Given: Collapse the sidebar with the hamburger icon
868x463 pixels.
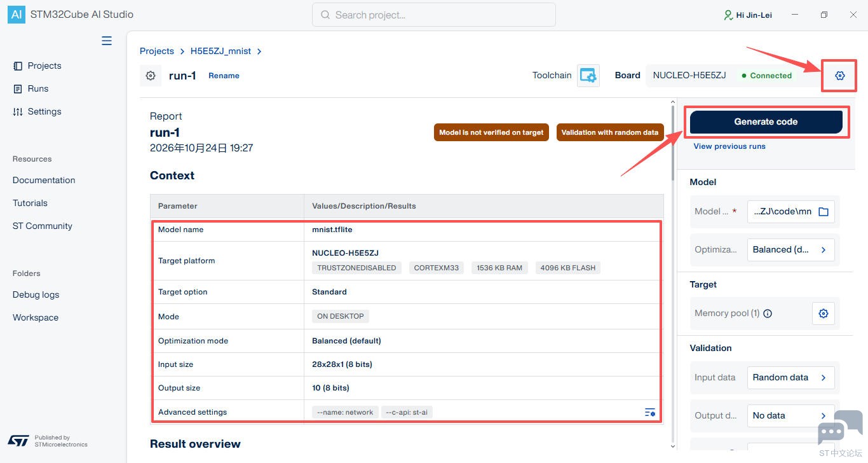Looking at the screenshot, I should [107, 41].
